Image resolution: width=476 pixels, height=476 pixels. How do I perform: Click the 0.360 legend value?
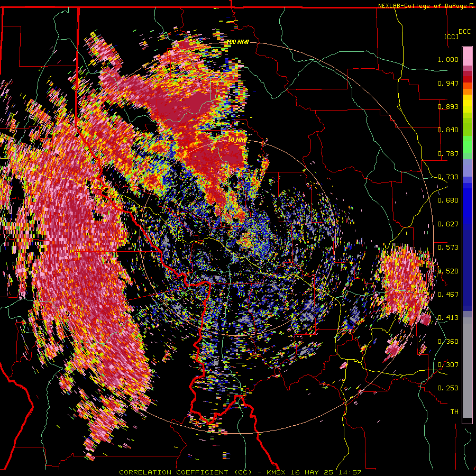click(448, 342)
